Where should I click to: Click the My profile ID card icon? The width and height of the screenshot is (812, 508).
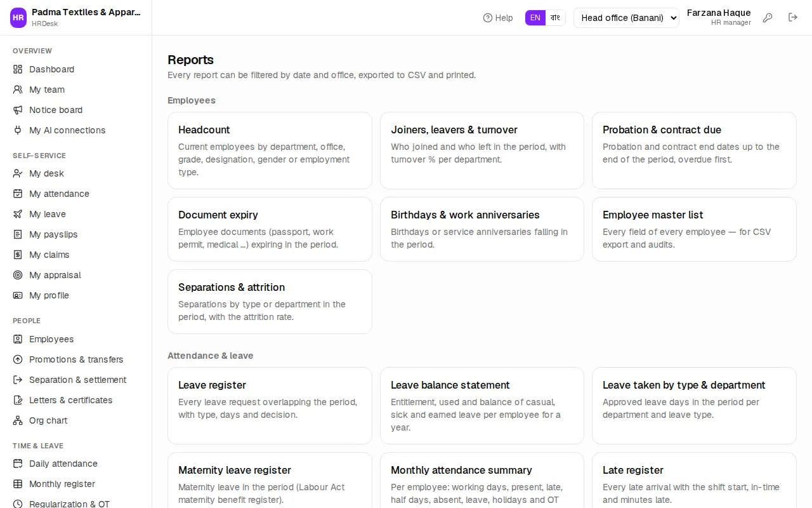click(18, 295)
